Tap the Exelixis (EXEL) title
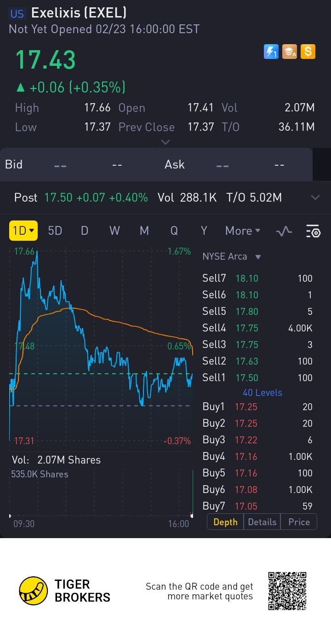Screen dimensions: 331x644 coord(79,13)
